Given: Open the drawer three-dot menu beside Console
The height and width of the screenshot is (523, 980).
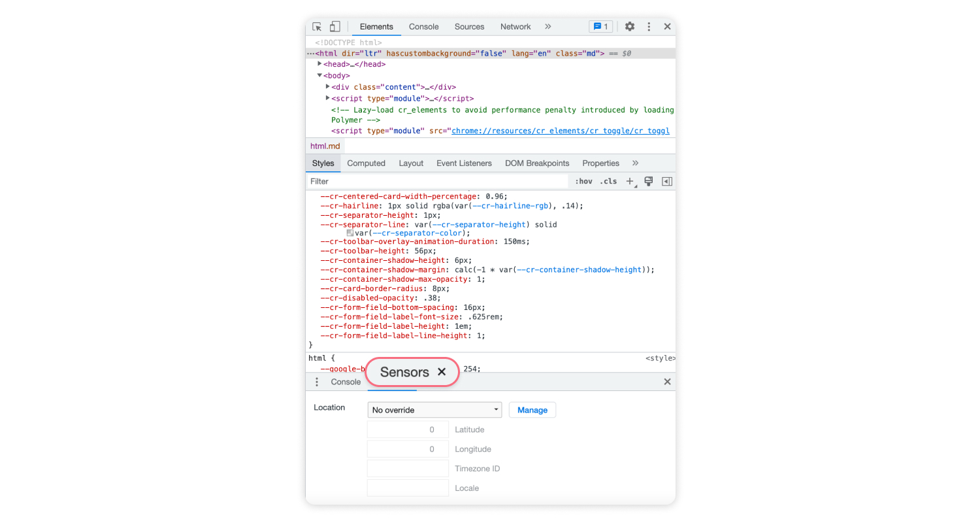Looking at the screenshot, I should pyautogui.click(x=317, y=382).
